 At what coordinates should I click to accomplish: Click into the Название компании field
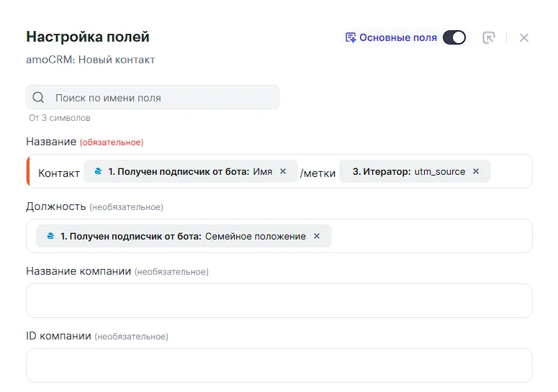(x=279, y=301)
